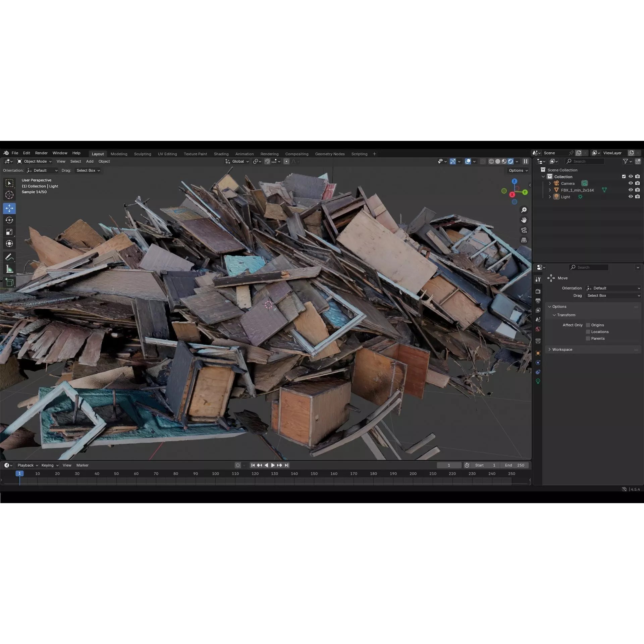Play the animation in the timeline
This screenshot has width=644, height=644.
(273, 465)
